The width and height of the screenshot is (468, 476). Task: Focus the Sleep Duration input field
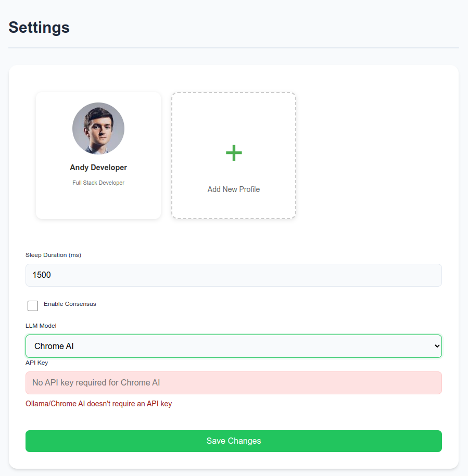click(x=234, y=275)
